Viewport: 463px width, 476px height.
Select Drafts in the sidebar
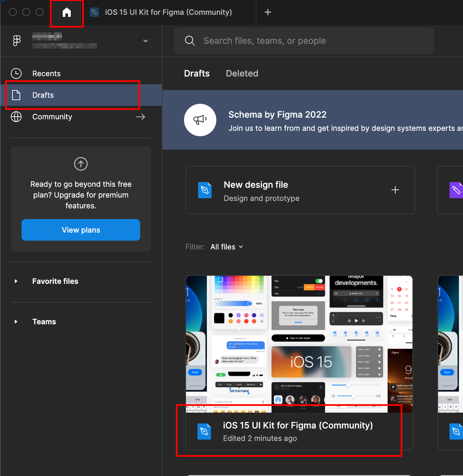pyautogui.click(x=81, y=95)
